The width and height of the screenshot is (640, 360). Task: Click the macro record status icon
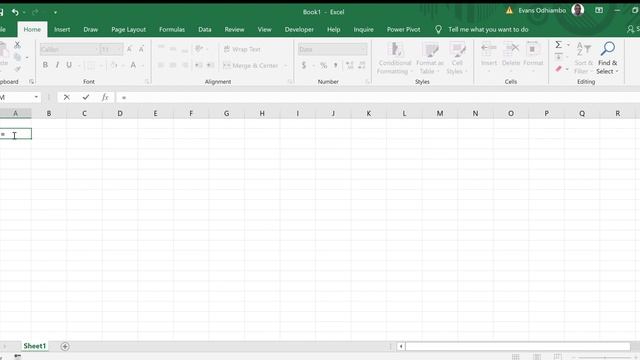pos(17,357)
